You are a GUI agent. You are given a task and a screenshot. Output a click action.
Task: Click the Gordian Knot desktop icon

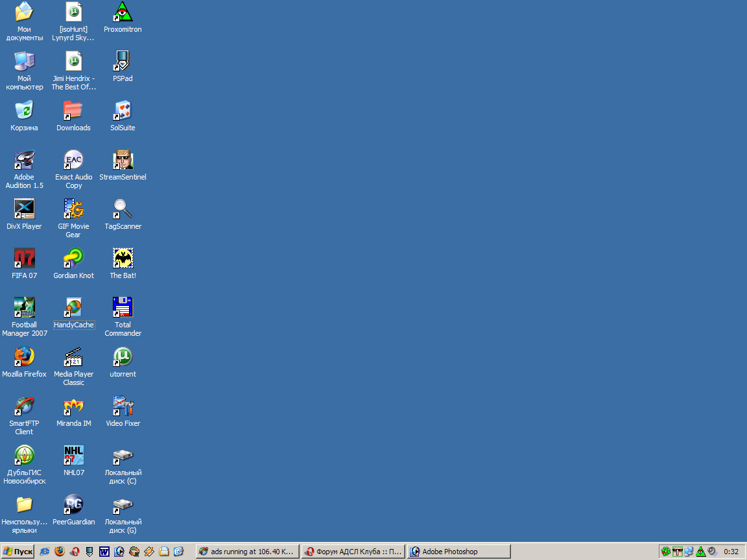73,259
